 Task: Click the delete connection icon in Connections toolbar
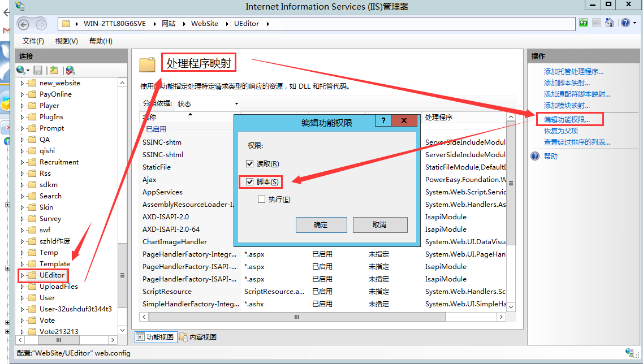70,70
